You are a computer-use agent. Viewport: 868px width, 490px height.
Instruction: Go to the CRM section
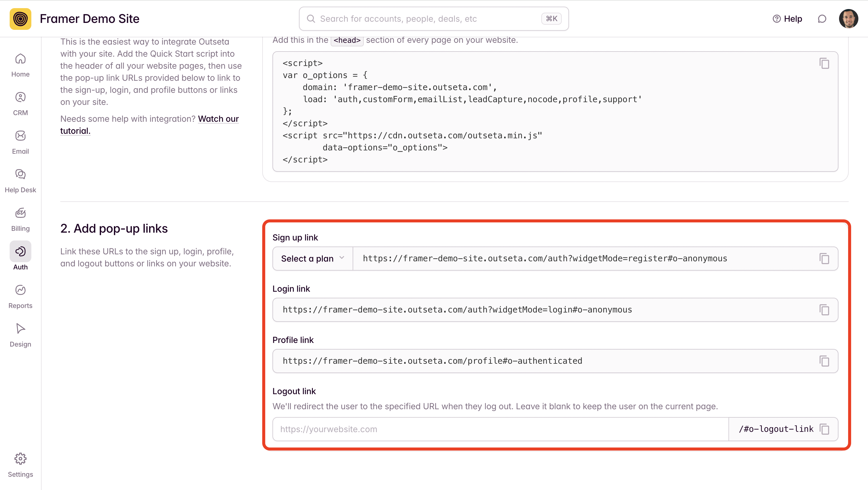(20, 103)
